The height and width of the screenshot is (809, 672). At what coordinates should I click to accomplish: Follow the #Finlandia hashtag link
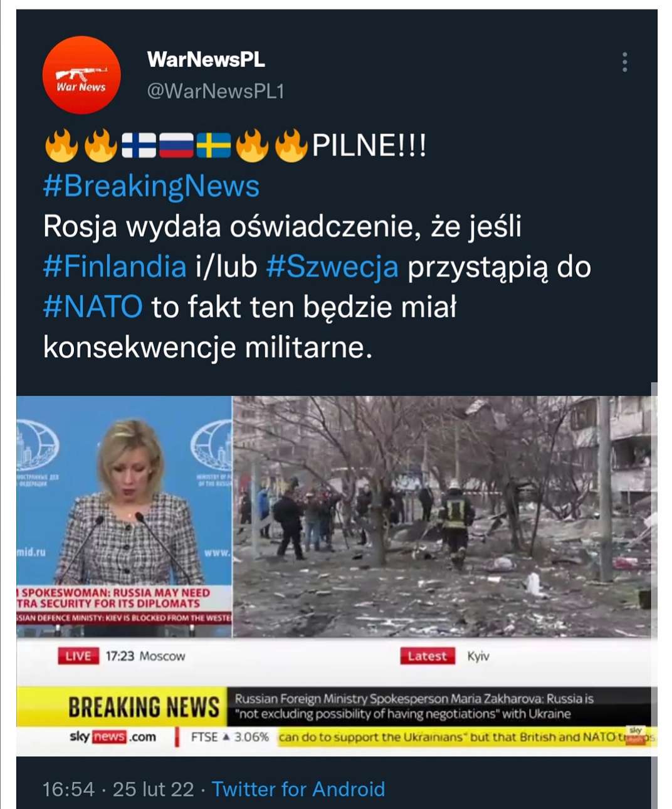click(115, 266)
